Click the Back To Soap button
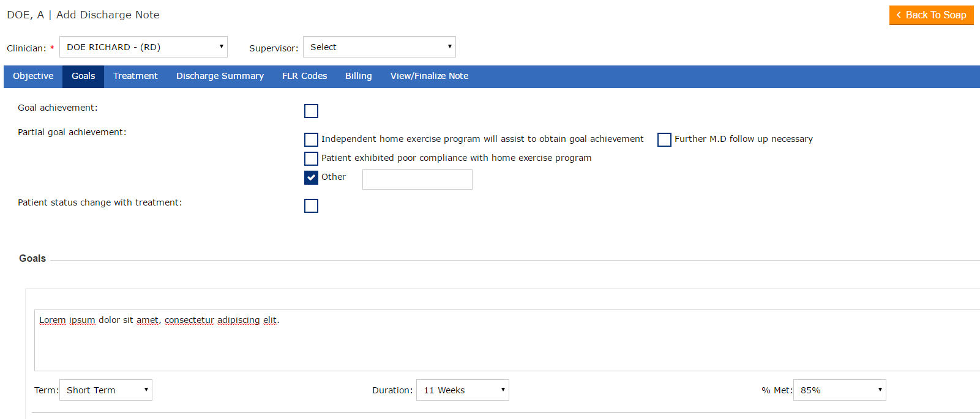Image resolution: width=980 pixels, height=419 pixels. pyautogui.click(x=931, y=15)
